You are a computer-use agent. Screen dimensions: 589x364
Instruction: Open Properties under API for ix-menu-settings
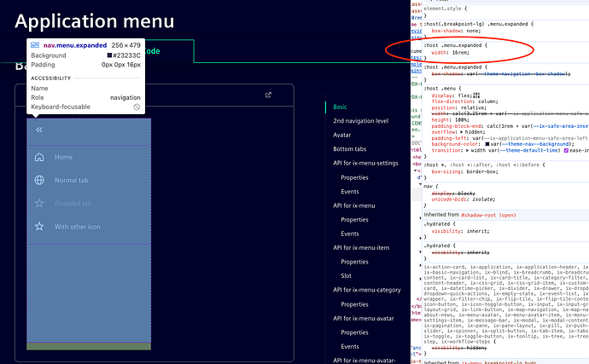click(354, 177)
